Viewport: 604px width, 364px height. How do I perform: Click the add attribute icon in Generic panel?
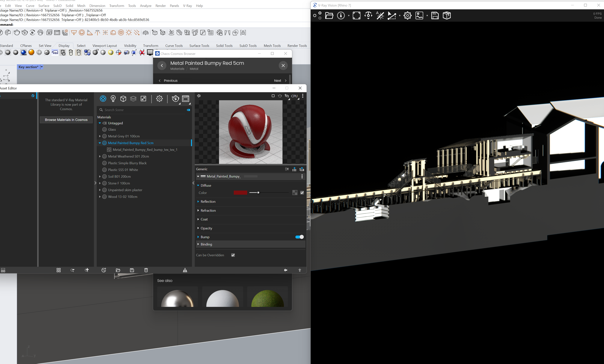tap(294, 169)
